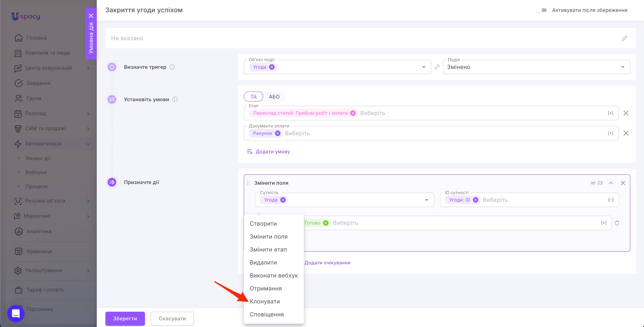This screenshot has width=644, height=327.
Task: Choose Видалити from the action menu
Action: pos(274,263)
